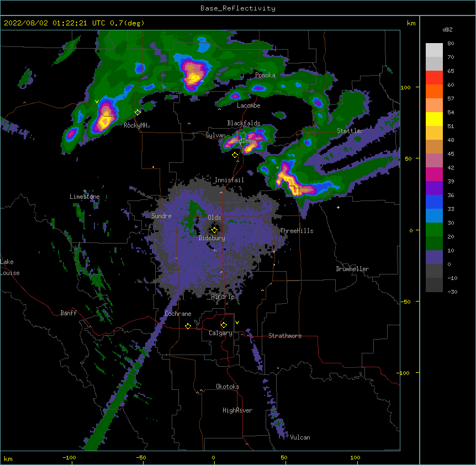476x465 pixels.
Task: Click the 80 value on dBZ scale
Action: click(451, 44)
